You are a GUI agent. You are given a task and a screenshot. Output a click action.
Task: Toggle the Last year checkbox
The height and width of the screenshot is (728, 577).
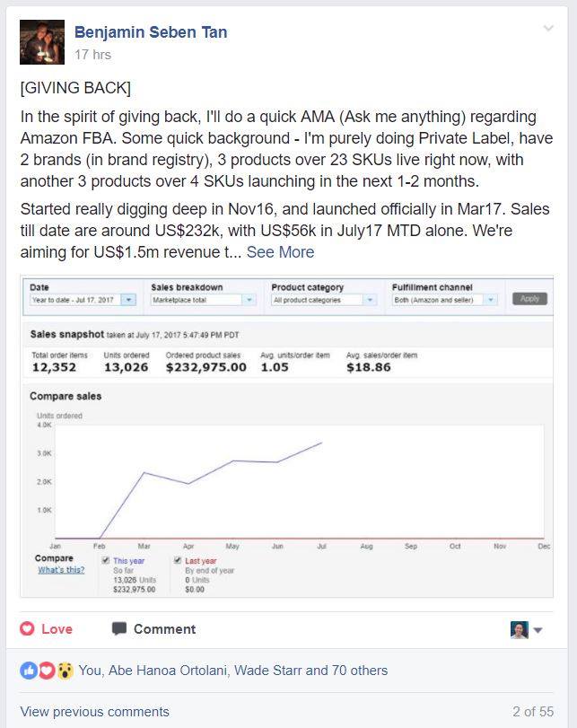point(178,560)
